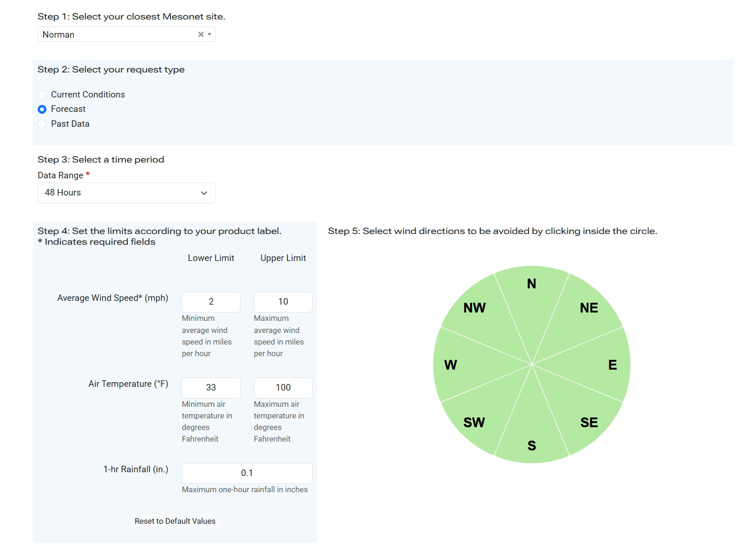
Task: Click the wind speed upper limit field
Action: (x=283, y=302)
